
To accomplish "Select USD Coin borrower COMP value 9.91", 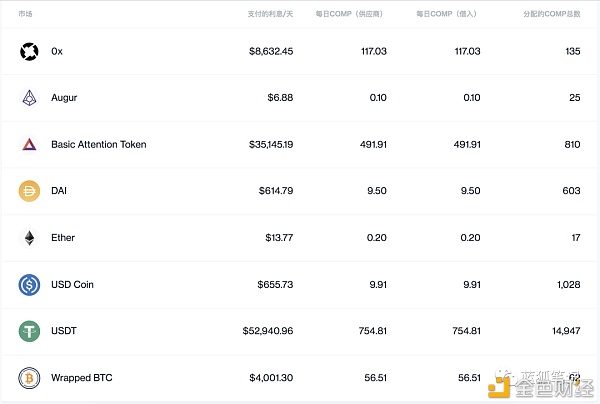I will click(472, 285).
